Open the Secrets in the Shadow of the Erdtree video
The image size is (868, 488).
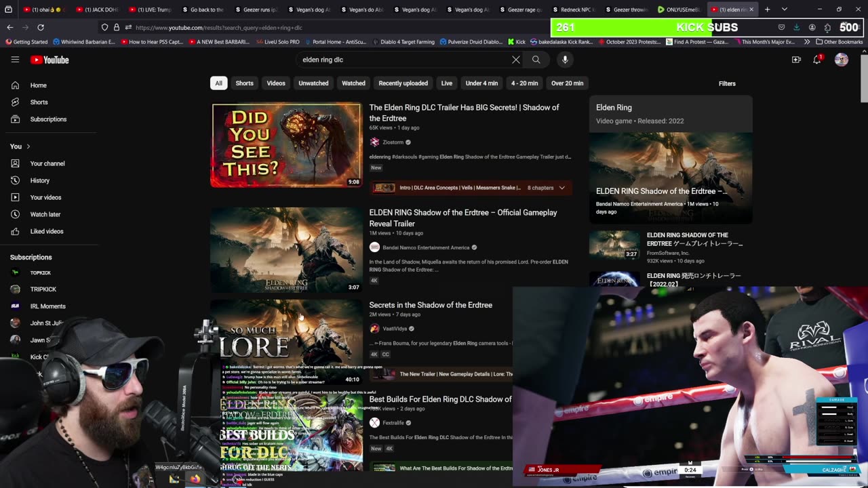pos(431,305)
